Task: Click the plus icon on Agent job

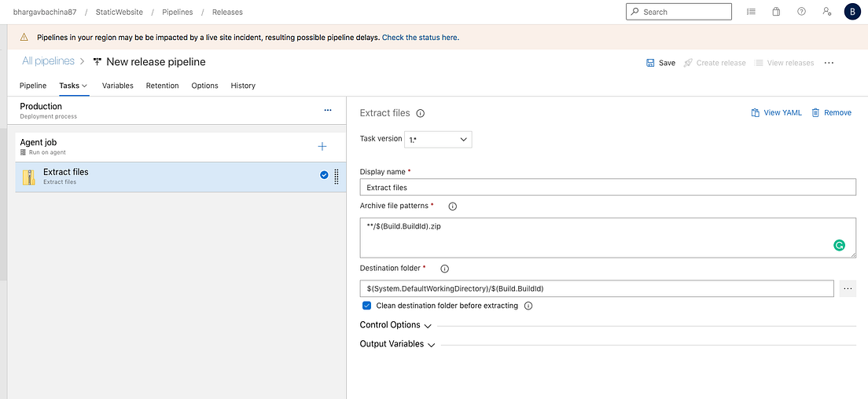Action: (322, 146)
